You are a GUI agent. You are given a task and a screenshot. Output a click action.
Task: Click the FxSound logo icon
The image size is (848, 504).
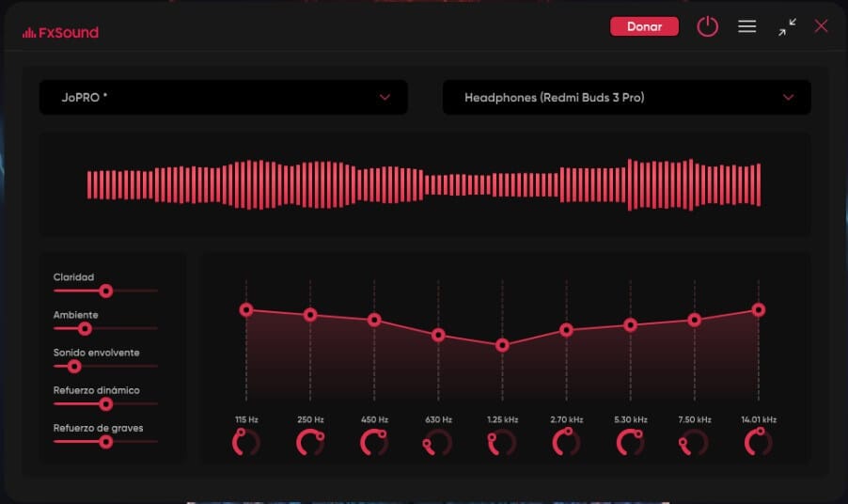29,33
